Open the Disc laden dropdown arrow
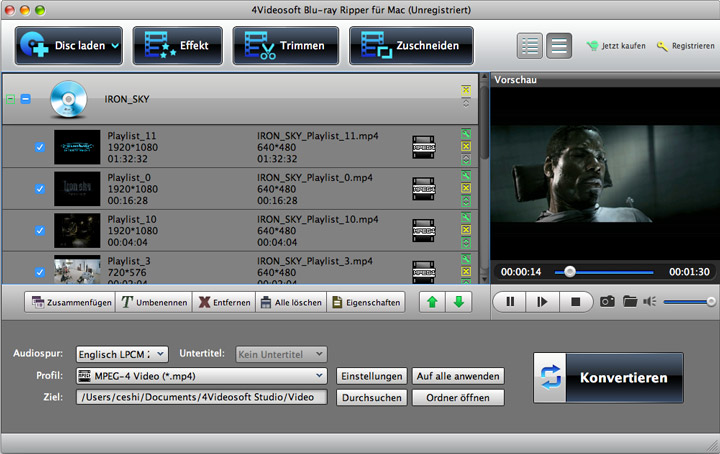The height and width of the screenshot is (454, 720). (x=115, y=46)
